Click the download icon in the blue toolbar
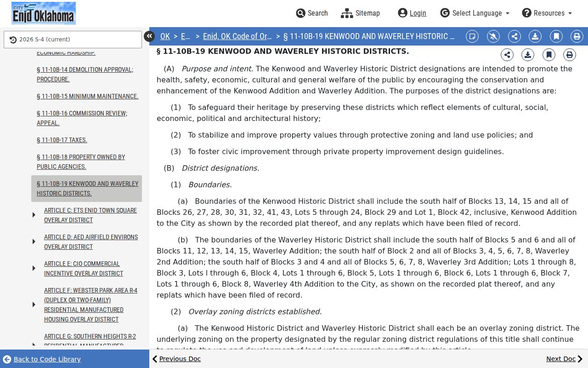This screenshot has height=368, width=588. pos(535,36)
